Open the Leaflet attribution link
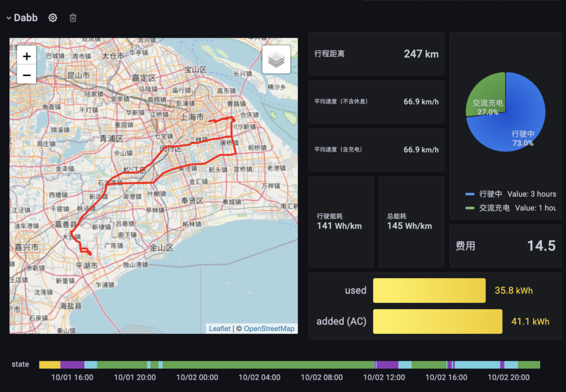 [219, 328]
